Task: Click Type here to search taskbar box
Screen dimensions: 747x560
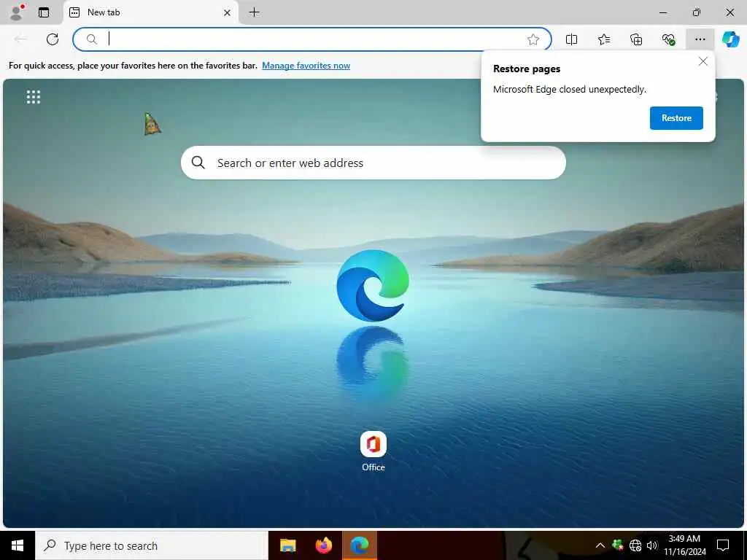Action: pyautogui.click(x=152, y=545)
